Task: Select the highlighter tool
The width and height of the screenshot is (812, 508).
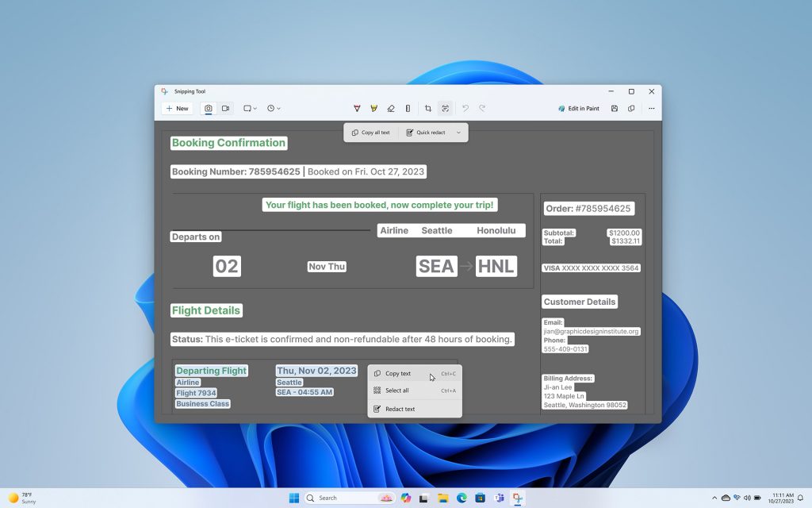Action: pyautogui.click(x=373, y=108)
